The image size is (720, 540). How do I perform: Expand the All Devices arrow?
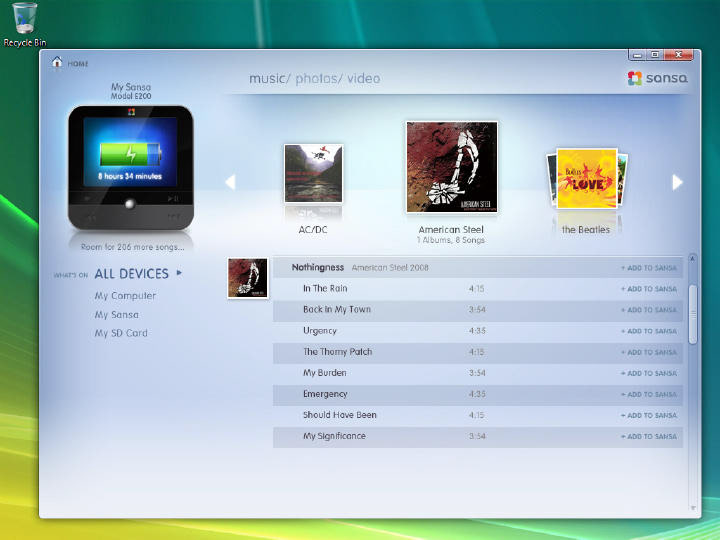coord(179,272)
